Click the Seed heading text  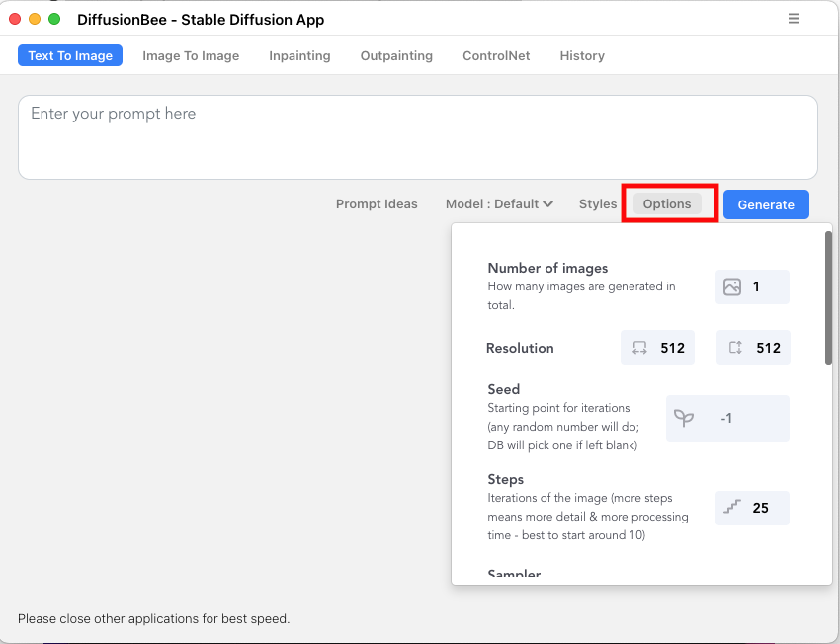(x=504, y=389)
